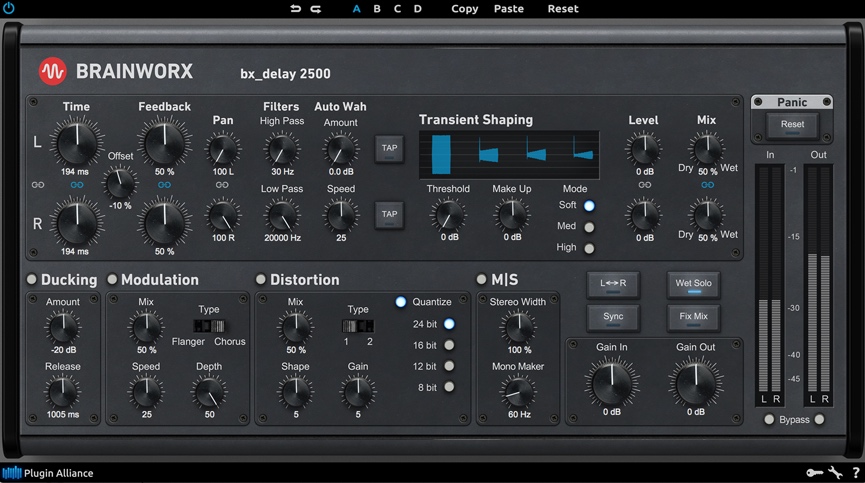Click the Plugin Alliance logo
The image size is (865, 483).
(x=48, y=473)
